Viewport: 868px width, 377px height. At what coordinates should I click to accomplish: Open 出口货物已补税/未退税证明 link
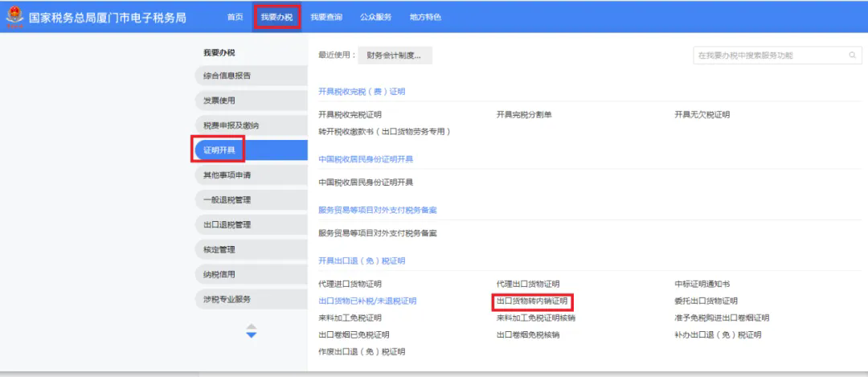367,301
